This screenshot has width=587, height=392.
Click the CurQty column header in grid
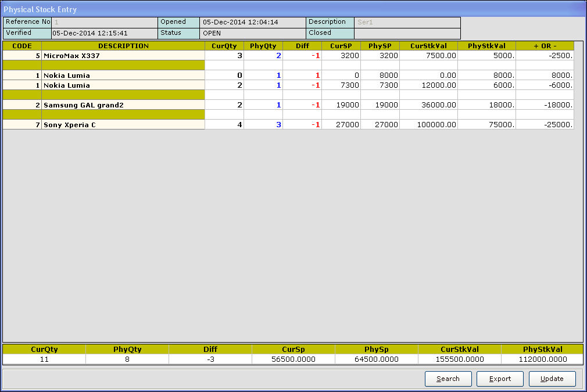tap(224, 46)
